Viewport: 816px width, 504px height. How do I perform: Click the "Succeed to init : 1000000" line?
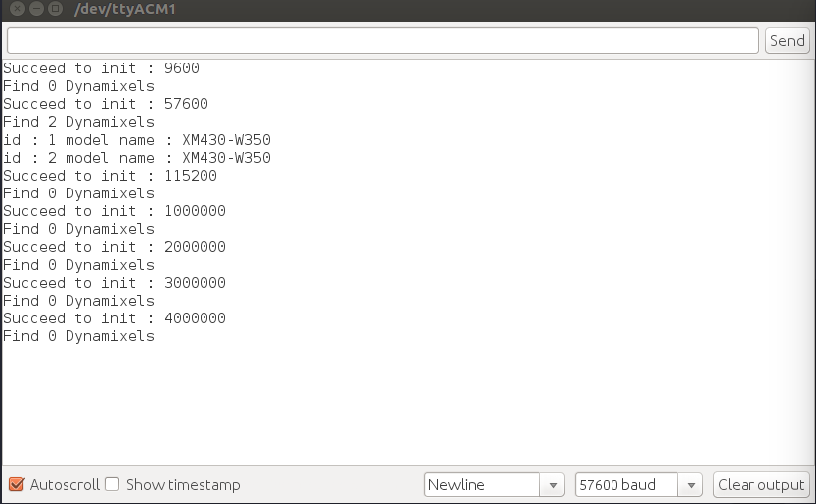[114, 211]
